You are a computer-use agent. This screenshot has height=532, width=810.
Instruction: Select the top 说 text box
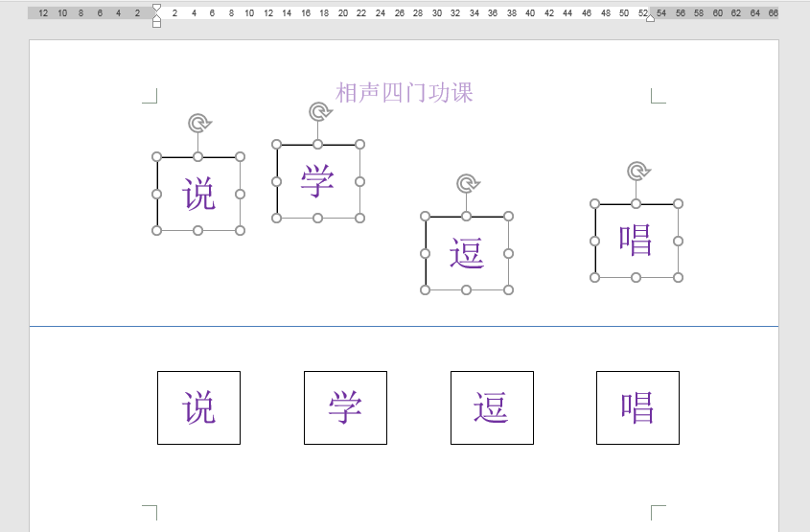tap(198, 194)
